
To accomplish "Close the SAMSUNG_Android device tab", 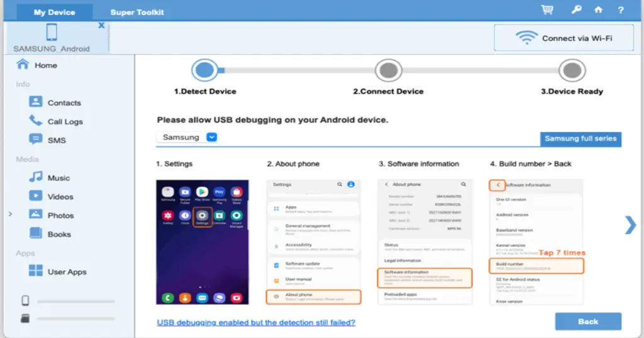I will point(101,25).
